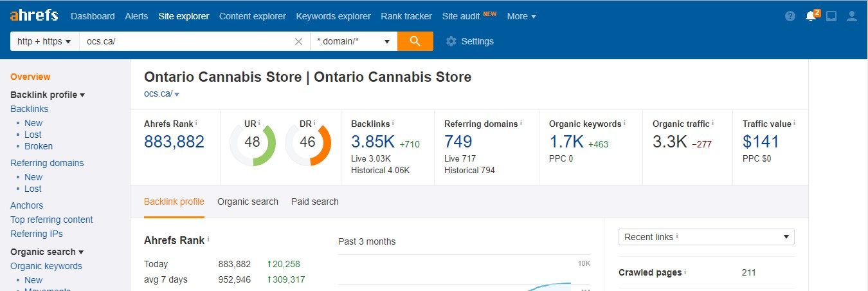The width and height of the screenshot is (868, 291).
Task: Click info icon next to Traffic value
Action: click(x=795, y=122)
